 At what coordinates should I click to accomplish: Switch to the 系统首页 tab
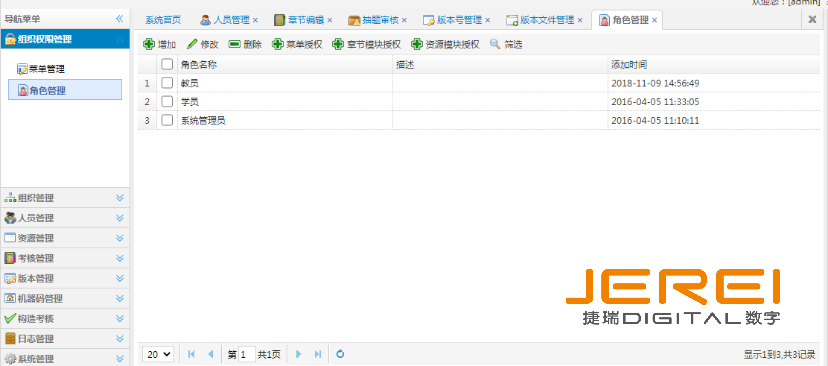pyautogui.click(x=163, y=20)
